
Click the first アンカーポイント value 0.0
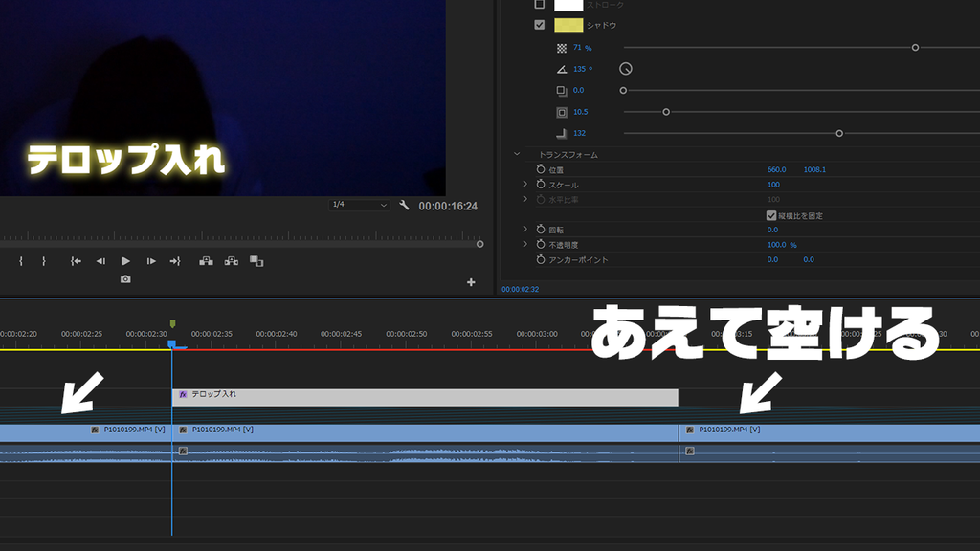(x=772, y=259)
